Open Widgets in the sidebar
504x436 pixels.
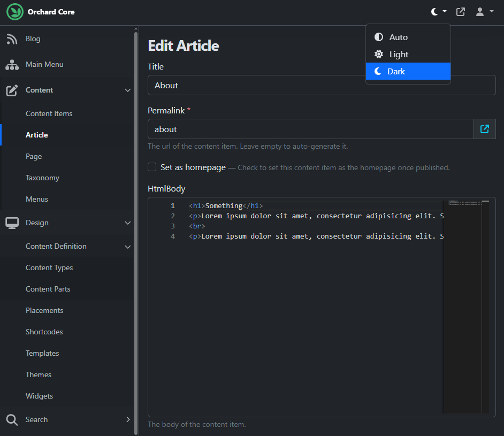[x=39, y=396]
